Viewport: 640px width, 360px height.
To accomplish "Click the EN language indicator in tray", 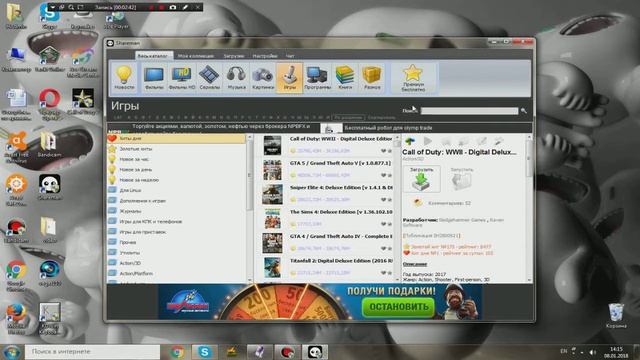I will tap(564, 351).
